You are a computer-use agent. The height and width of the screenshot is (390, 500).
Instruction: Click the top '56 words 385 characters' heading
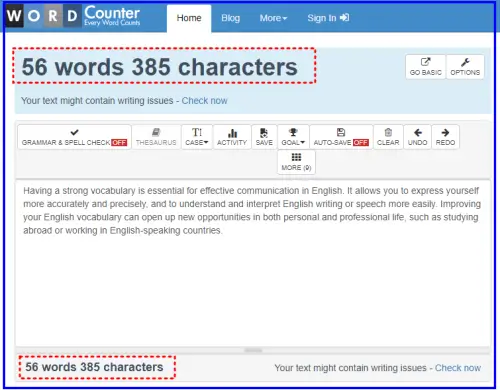pyautogui.click(x=160, y=67)
